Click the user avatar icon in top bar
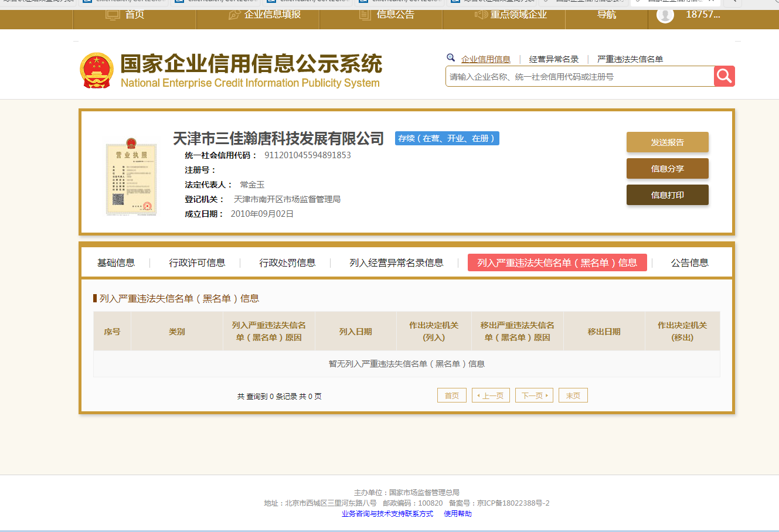Screen dimensions: 779x532 [x=665, y=15]
